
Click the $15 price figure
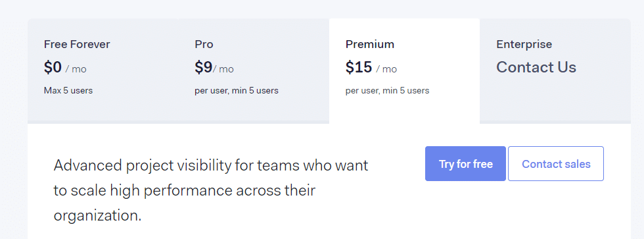tap(359, 67)
